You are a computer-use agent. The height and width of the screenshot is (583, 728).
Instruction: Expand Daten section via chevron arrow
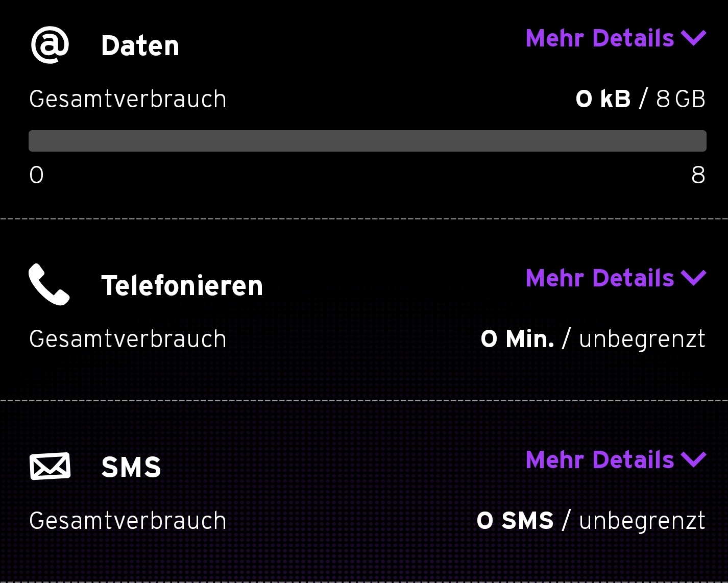694,38
